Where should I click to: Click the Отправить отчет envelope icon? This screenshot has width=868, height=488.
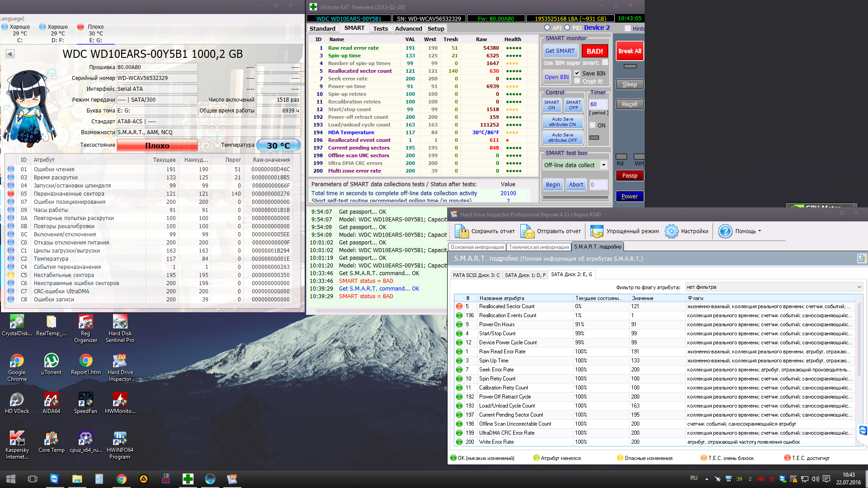pos(527,231)
